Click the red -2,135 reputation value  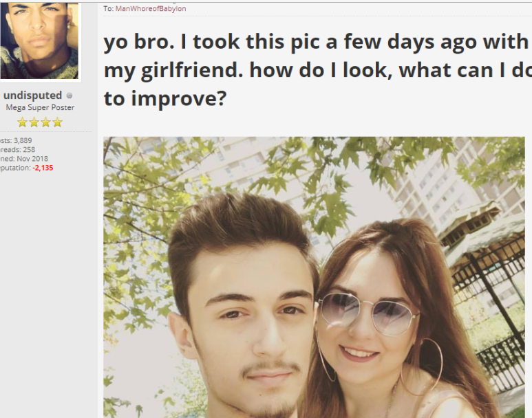click(x=43, y=168)
